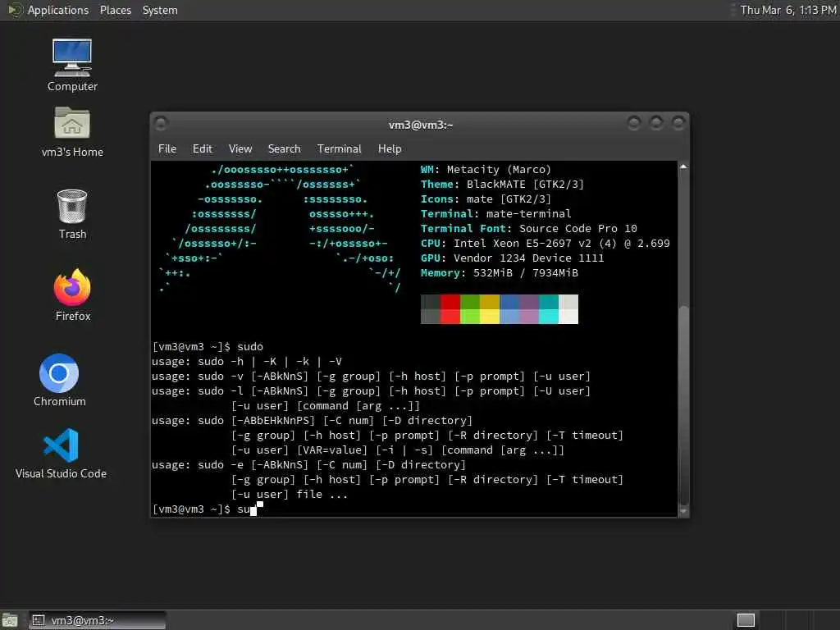
Task: Open the terminal Edit menu
Action: tap(202, 149)
